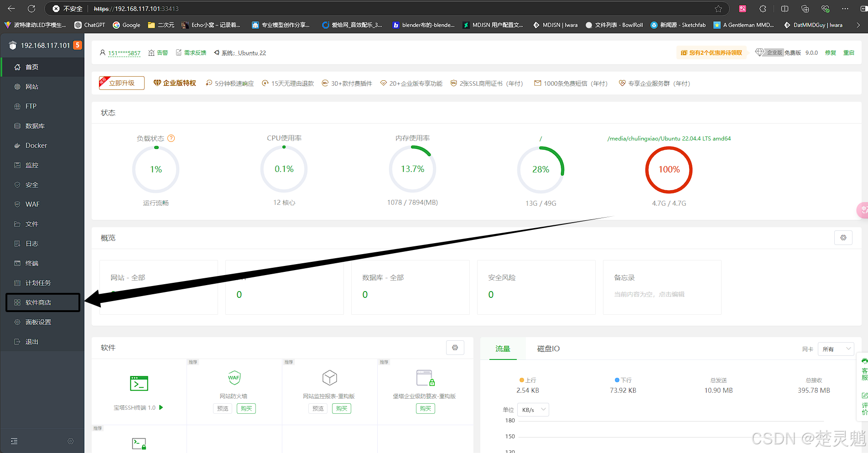Expand the 网卡 所有 dropdown
The width and height of the screenshot is (868, 453).
[x=836, y=349]
